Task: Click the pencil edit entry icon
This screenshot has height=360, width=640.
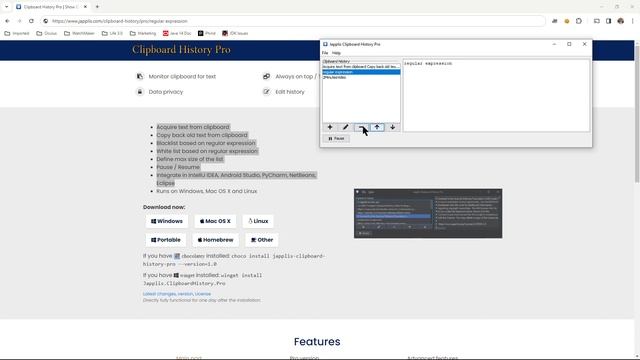Action: [x=345, y=127]
